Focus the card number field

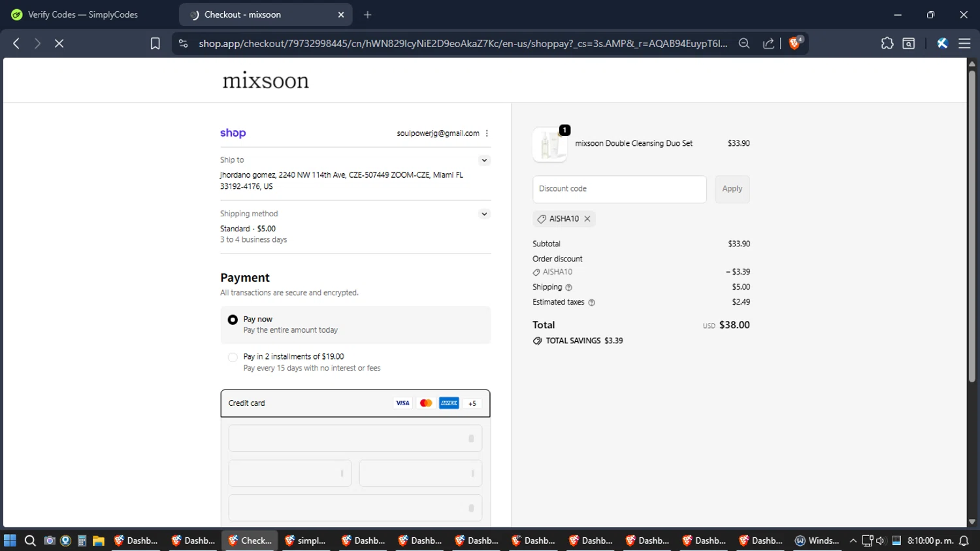pyautogui.click(x=355, y=438)
